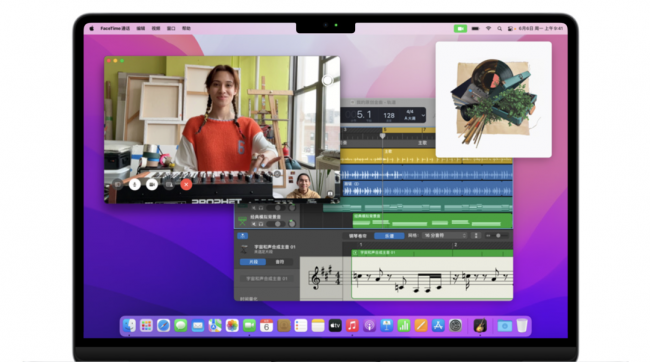The width and height of the screenshot is (650, 362).
Task: Open Apple TV from the Dock
Action: coord(335,326)
